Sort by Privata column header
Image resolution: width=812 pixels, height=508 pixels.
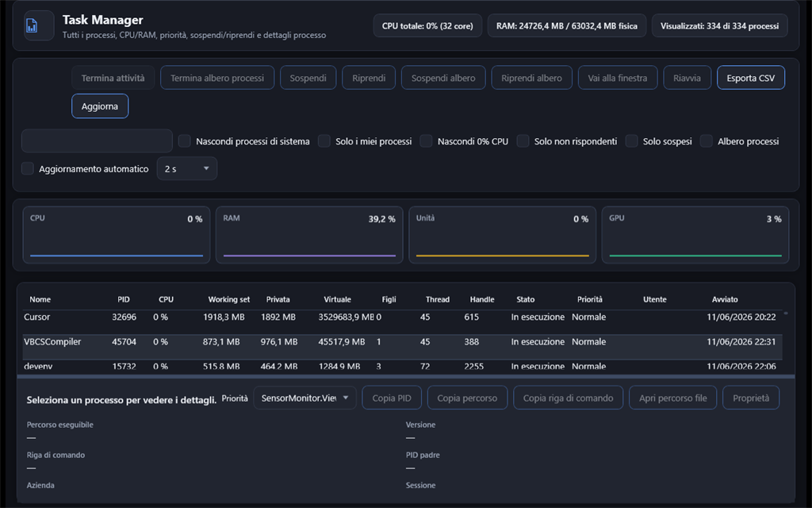[278, 299]
